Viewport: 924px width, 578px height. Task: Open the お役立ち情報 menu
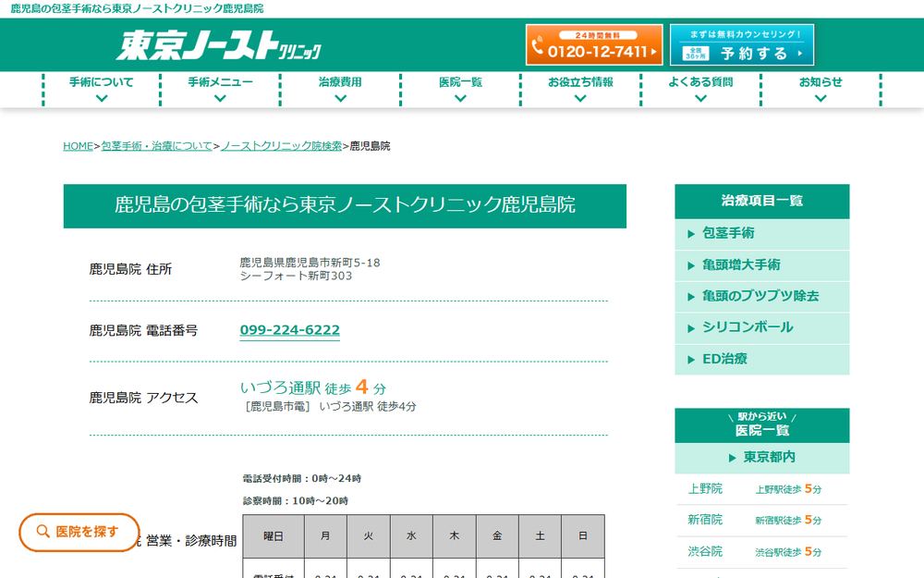click(580, 82)
